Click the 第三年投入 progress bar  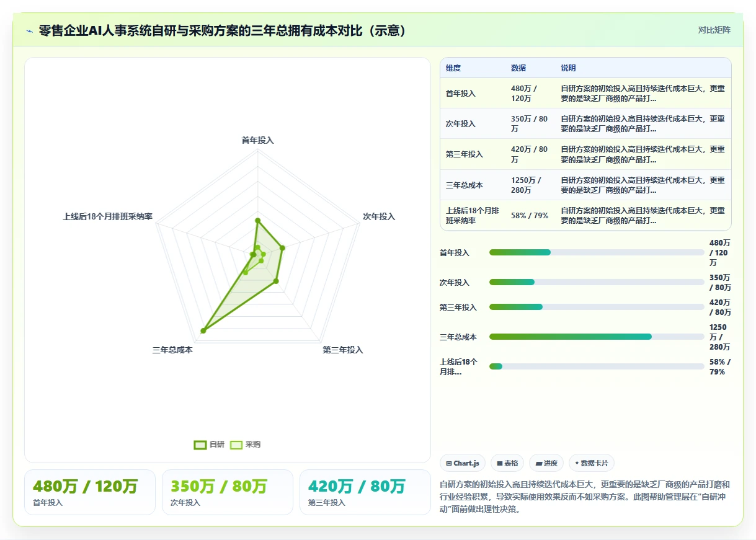[x=597, y=307]
